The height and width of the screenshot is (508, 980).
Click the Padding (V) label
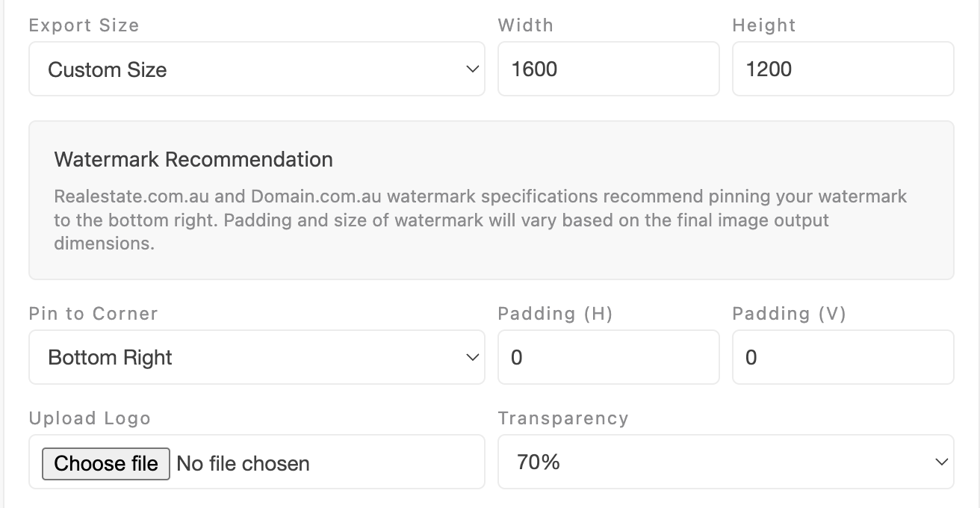[x=789, y=314]
